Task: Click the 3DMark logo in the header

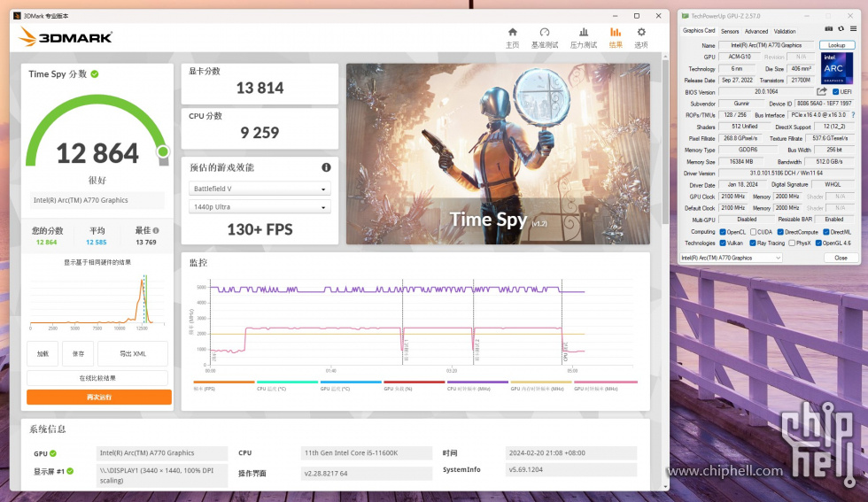Action: [x=66, y=37]
